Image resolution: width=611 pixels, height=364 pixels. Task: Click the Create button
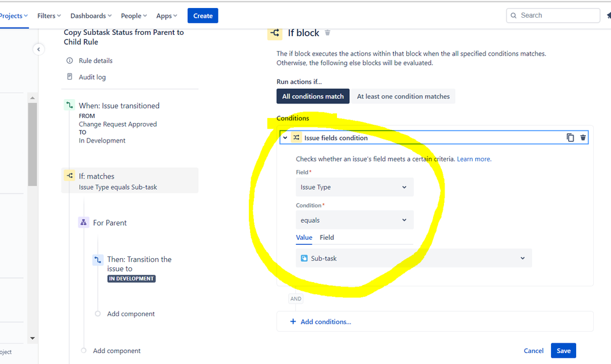(x=203, y=15)
